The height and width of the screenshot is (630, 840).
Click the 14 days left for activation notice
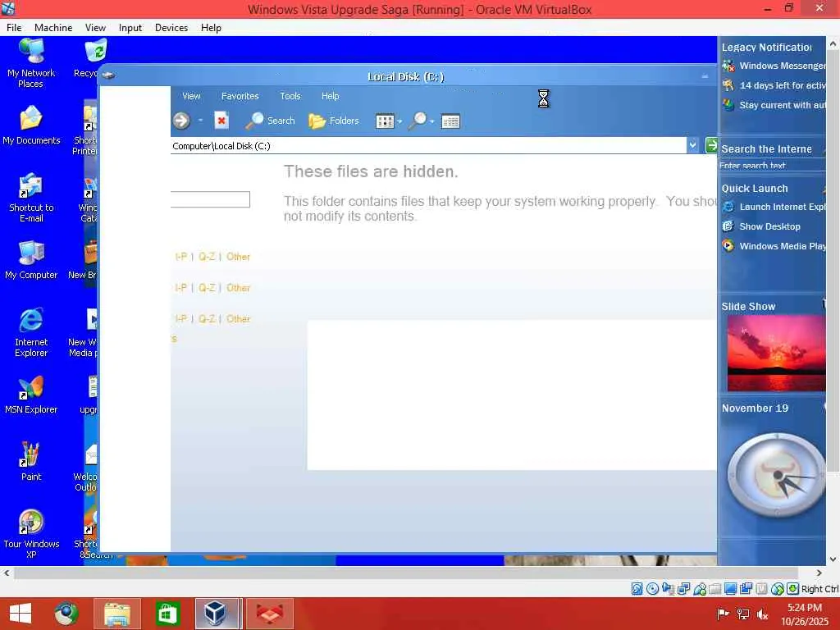click(774, 85)
